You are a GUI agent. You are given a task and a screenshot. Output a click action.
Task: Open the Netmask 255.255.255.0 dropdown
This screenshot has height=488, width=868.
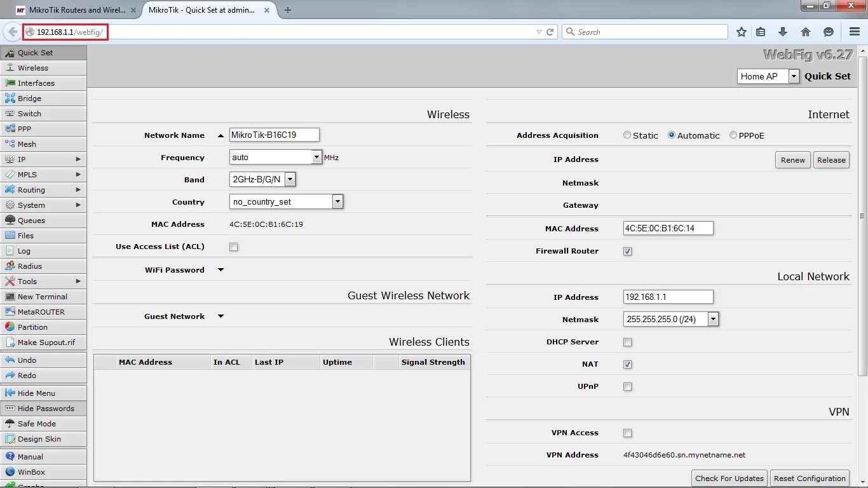tap(713, 319)
